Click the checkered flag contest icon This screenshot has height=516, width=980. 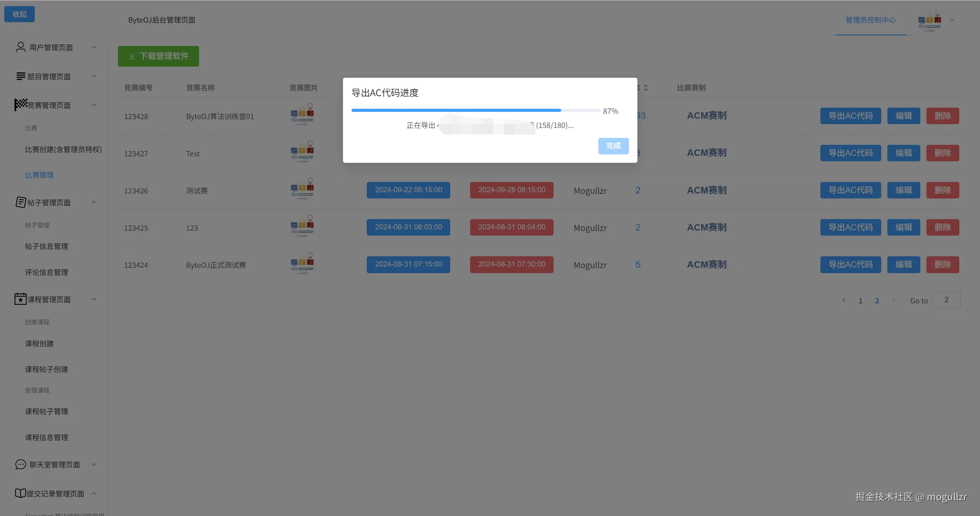tap(21, 105)
